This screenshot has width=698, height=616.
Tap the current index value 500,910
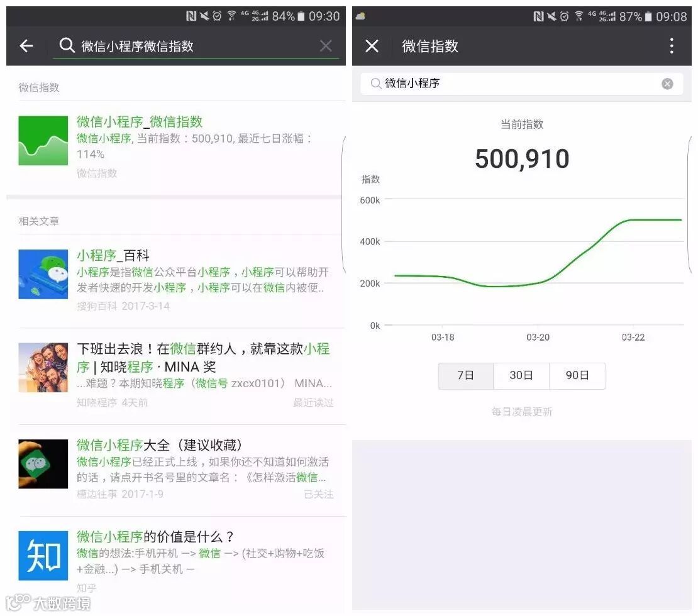(x=522, y=158)
